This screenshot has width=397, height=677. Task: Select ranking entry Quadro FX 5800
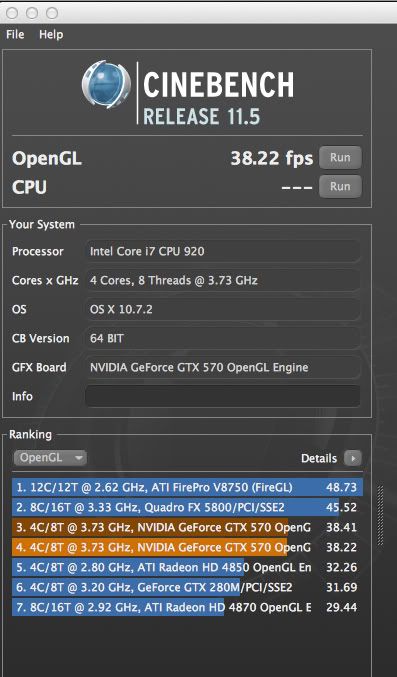tap(187, 507)
